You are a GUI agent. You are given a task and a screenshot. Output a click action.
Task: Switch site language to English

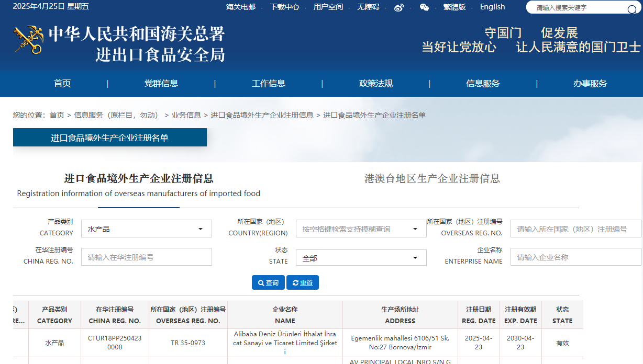click(x=492, y=7)
